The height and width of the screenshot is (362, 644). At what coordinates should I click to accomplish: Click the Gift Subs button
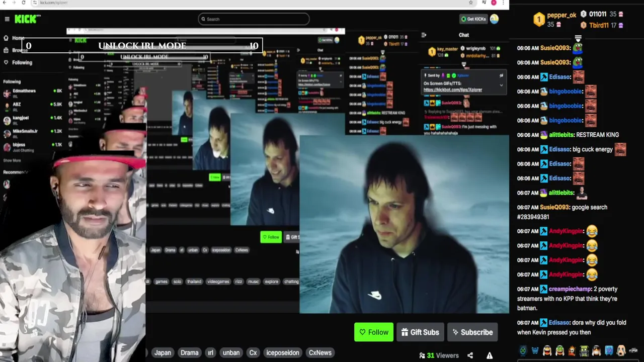pyautogui.click(x=420, y=332)
